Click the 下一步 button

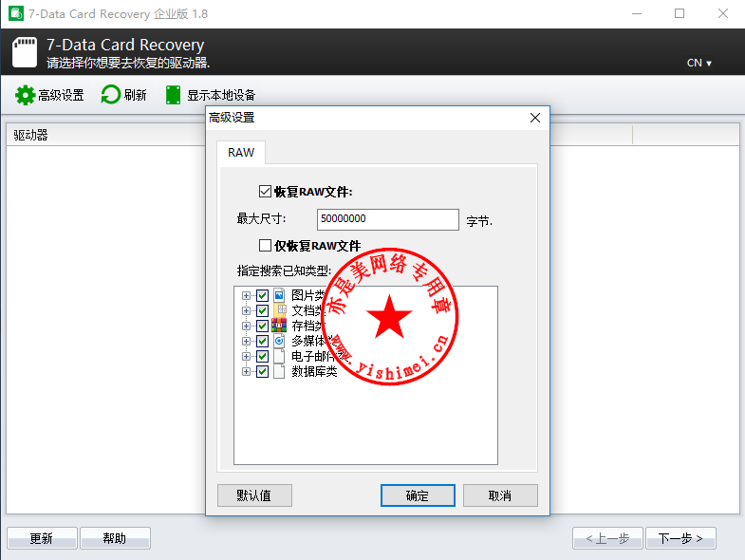pos(680,538)
